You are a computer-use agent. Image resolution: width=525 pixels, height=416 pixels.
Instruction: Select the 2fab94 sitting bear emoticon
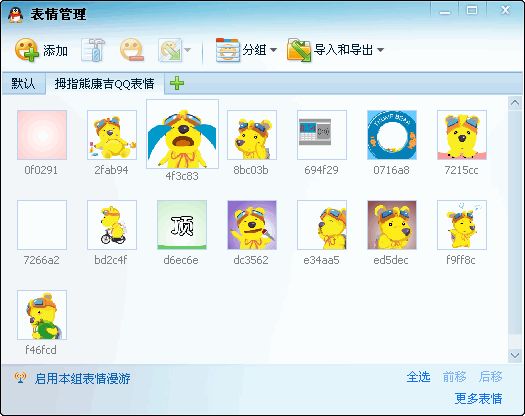112,135
